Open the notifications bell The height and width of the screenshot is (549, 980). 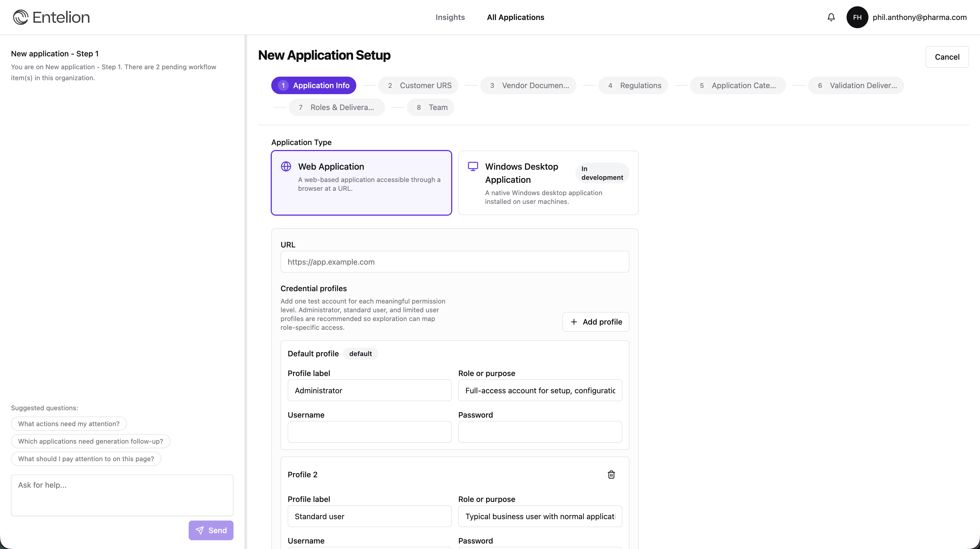[831, 17]
